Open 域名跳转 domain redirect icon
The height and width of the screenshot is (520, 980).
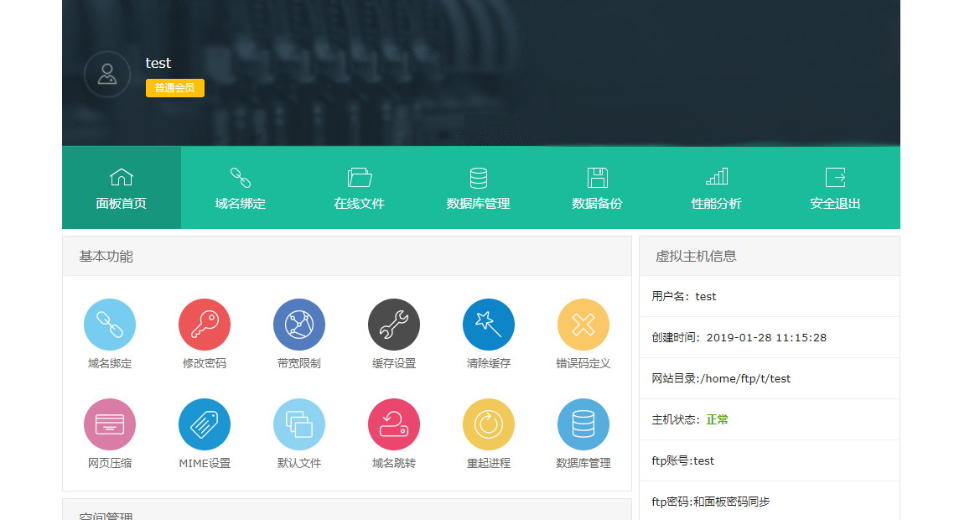click(393, 424)
